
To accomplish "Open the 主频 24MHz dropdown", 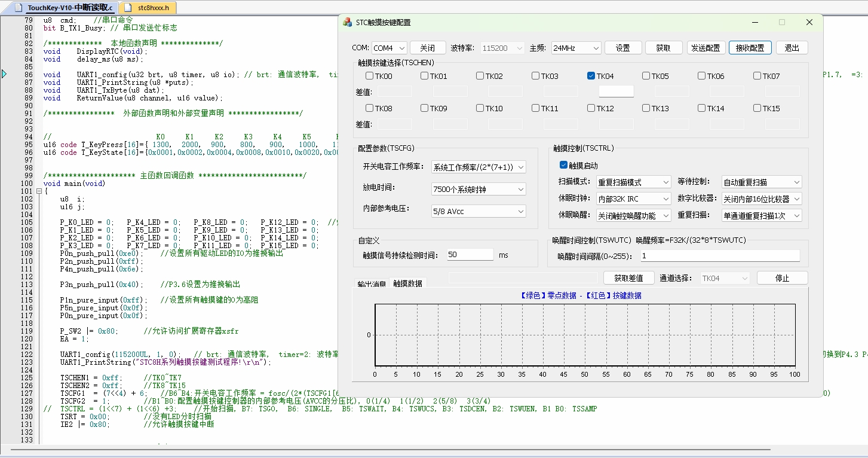I will pos(576,48).
